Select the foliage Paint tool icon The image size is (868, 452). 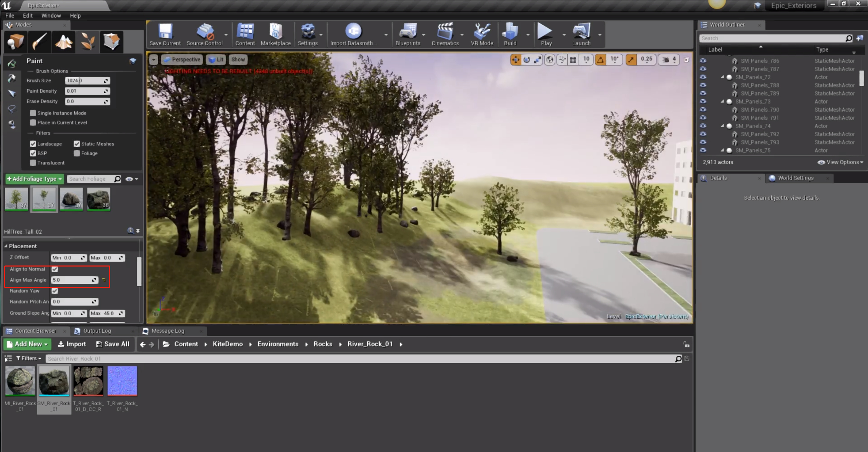12,63
